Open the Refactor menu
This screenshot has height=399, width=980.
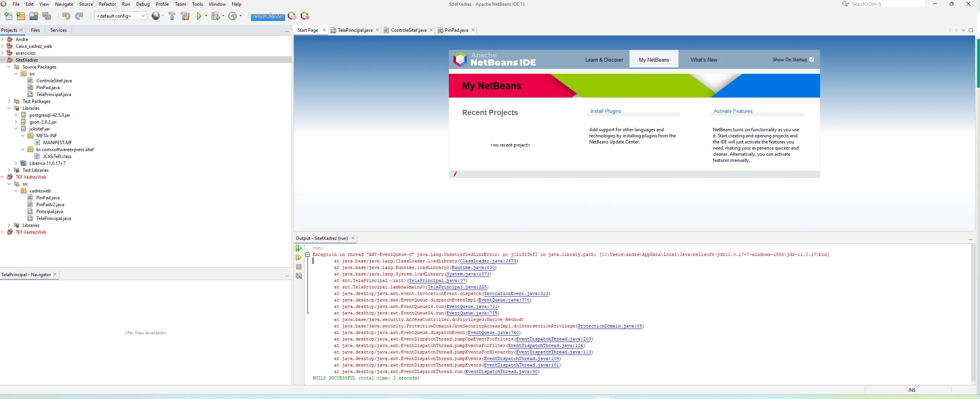108,4
